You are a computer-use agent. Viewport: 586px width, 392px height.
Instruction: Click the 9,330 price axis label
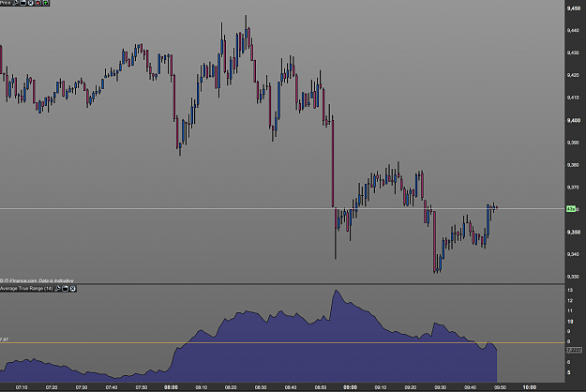[573, 277]
